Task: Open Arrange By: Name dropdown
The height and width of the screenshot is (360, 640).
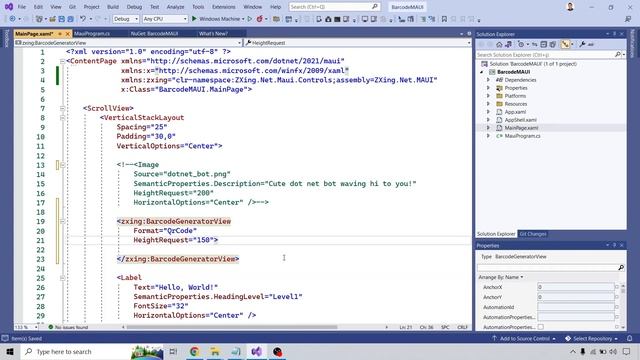Action: 501,277
